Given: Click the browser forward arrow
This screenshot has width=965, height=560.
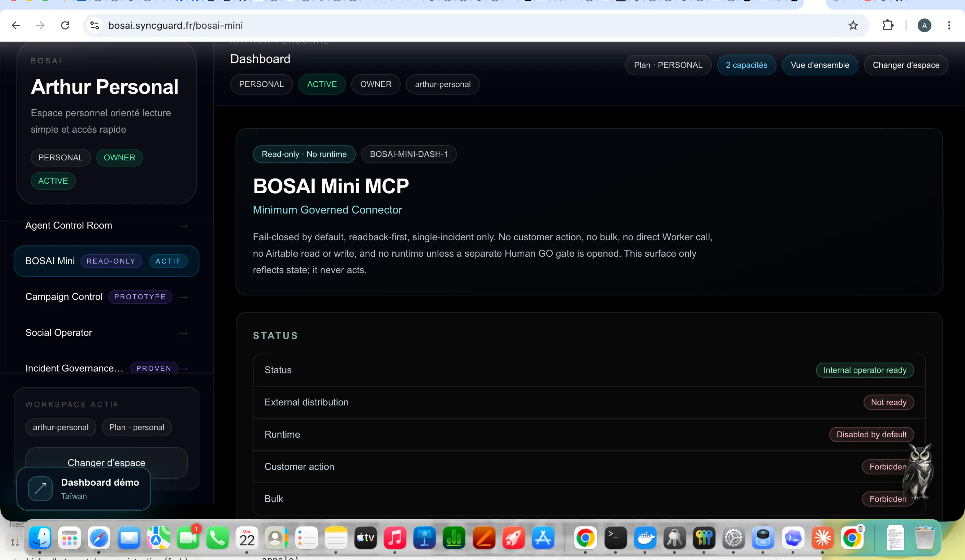Looking at the screenshot, I should click(40, 26).
